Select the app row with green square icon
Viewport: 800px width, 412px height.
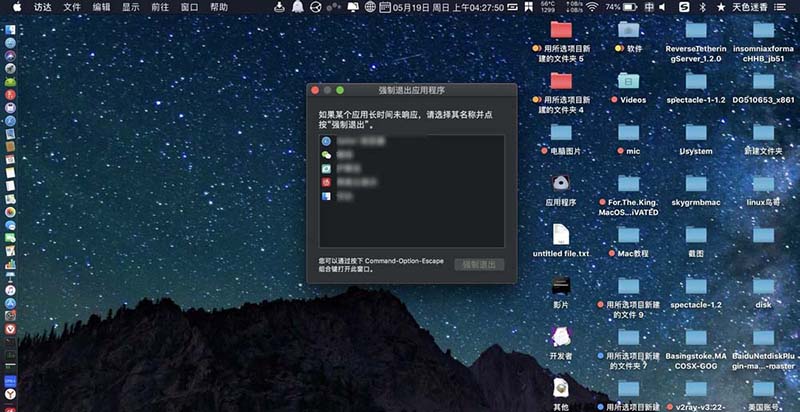[x=411, y=168]
